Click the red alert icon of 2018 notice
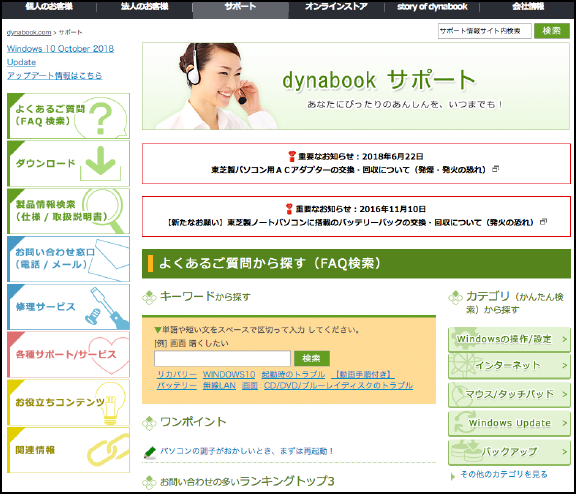The image size is (576, 494). click(x=292, y=156)
